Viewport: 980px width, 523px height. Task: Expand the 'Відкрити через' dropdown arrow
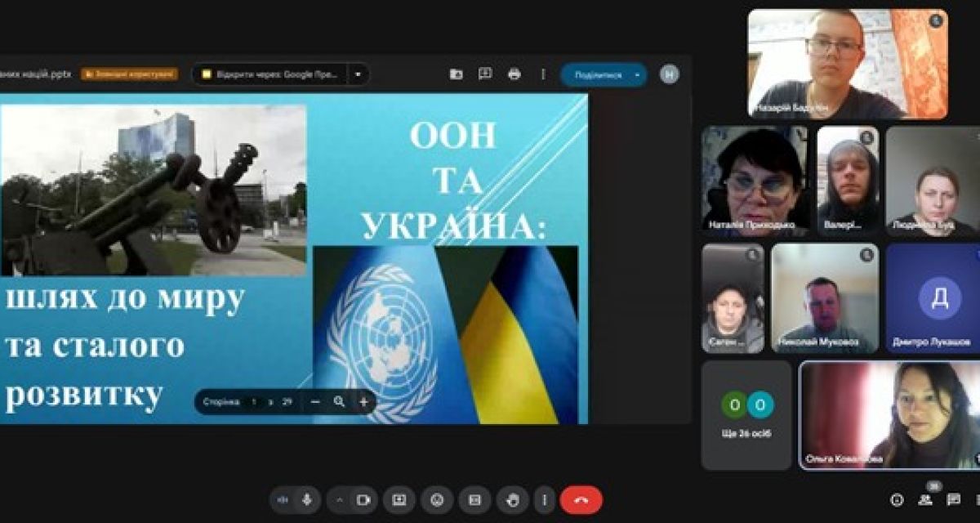point(358,74)
